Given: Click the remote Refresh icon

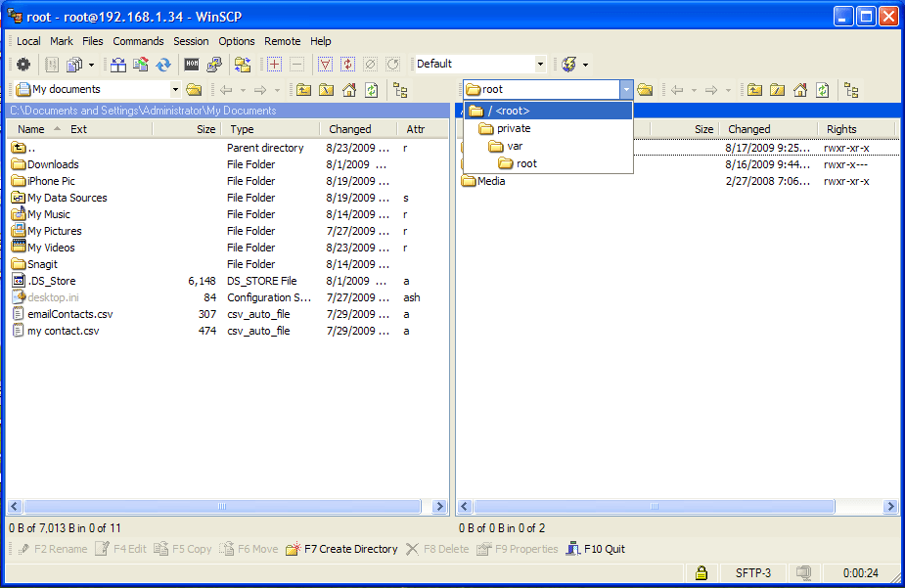Looking at the screenshot, I should [x=823, y=89].
